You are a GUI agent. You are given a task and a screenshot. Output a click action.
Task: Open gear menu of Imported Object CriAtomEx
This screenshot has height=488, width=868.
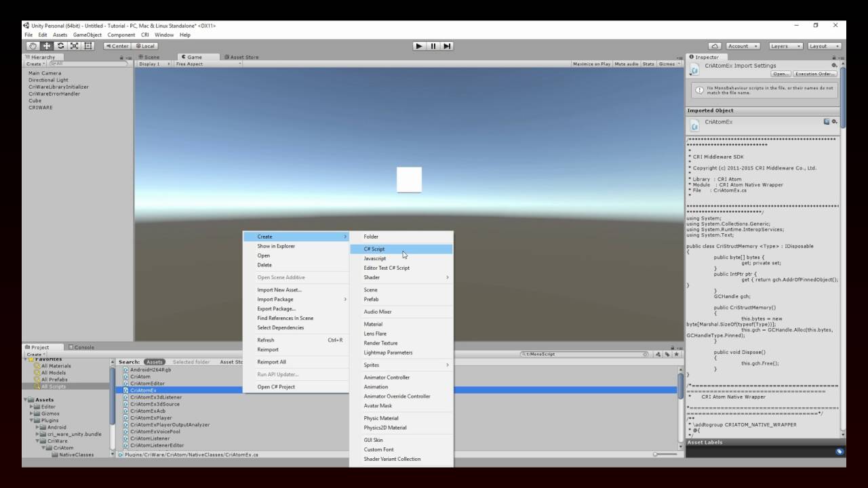click(834, 122)
